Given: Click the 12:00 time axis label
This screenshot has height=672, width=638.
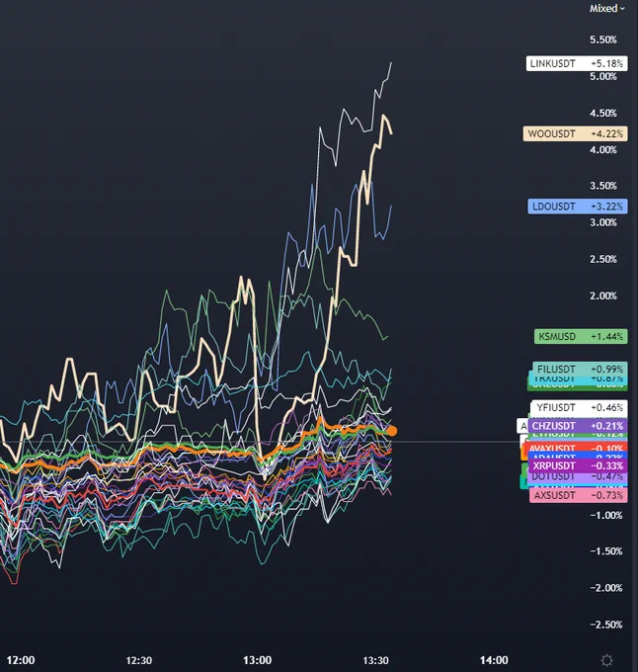Looking at the screenshot, I should coord(21,660).
